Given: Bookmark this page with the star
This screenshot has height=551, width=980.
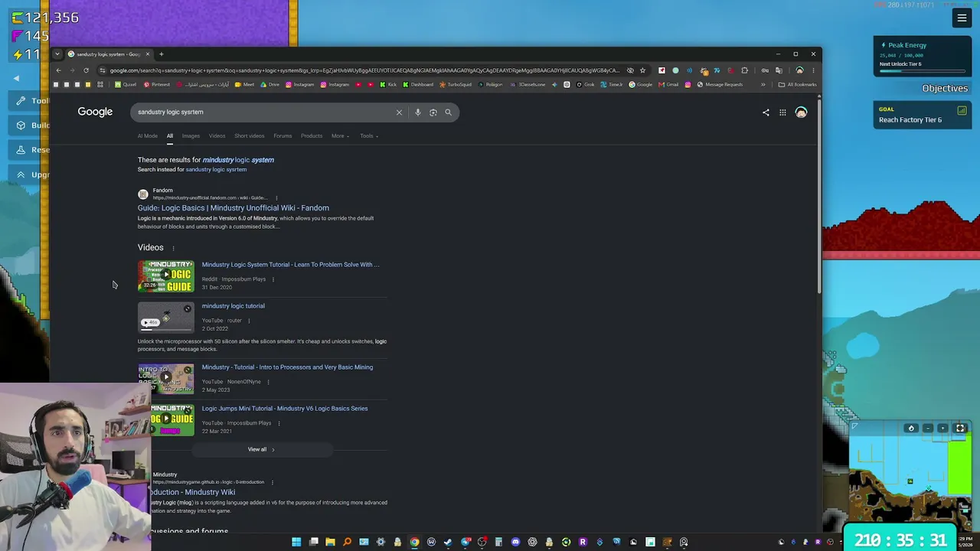Looking at the screenshot, I should (x=642, y=70).
